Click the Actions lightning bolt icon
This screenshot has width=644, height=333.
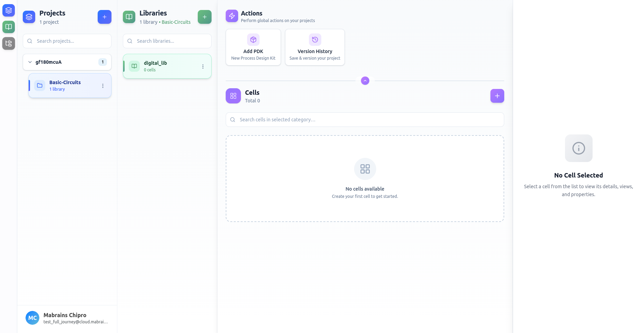tap(232, 16)
